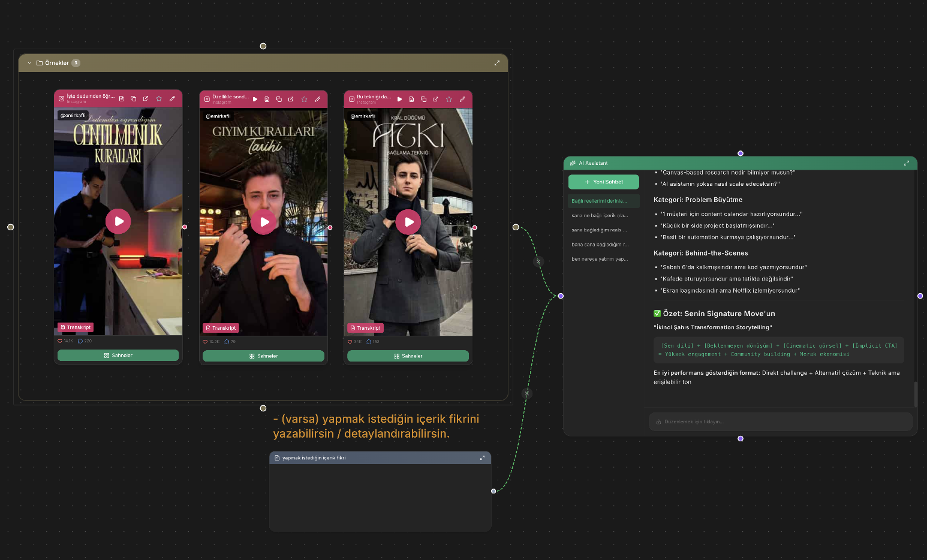Toggle the star on 'Bu tekniği da...' card
The height and width of the screenshot is (560, 927).
click(x=449, y=99)
